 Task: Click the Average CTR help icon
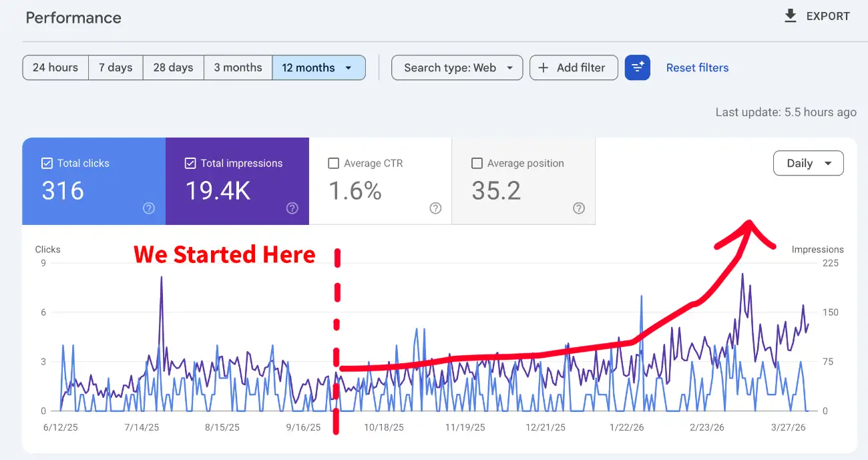(x=435, y=208)
